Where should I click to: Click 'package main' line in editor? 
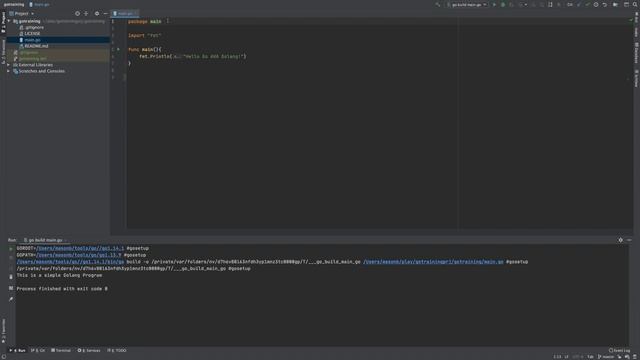(x=144, y=21)
